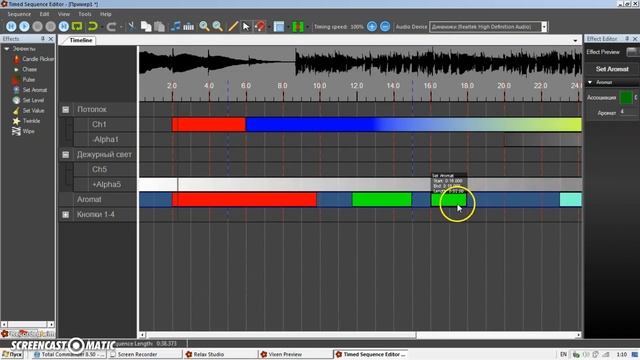The height and width of the screenshot is (360, 640).
Task: Open the timeline document list arrow
Action: (575, 40)
